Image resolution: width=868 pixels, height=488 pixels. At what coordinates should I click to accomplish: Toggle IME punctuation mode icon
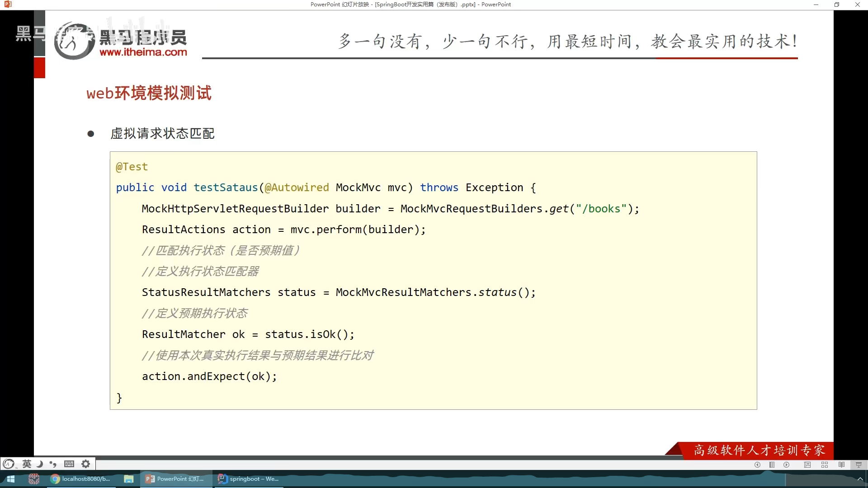(53, 464)
